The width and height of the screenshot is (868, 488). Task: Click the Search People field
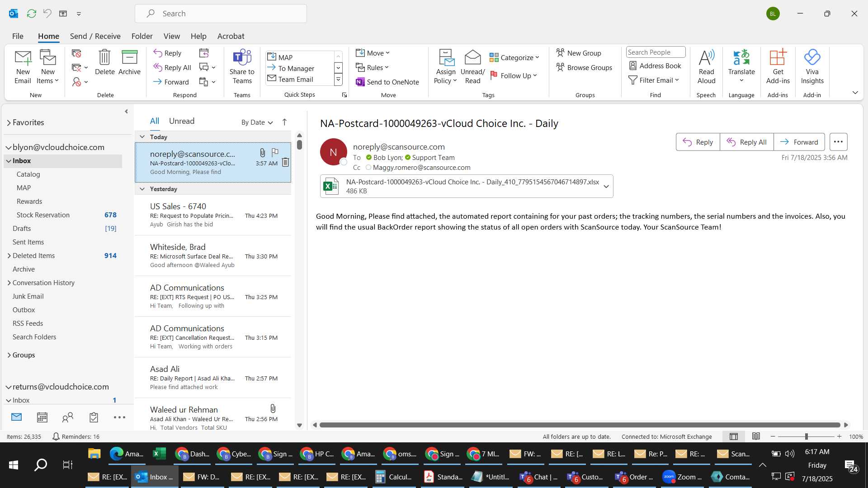pyautogui.click(x=656, y=52)
